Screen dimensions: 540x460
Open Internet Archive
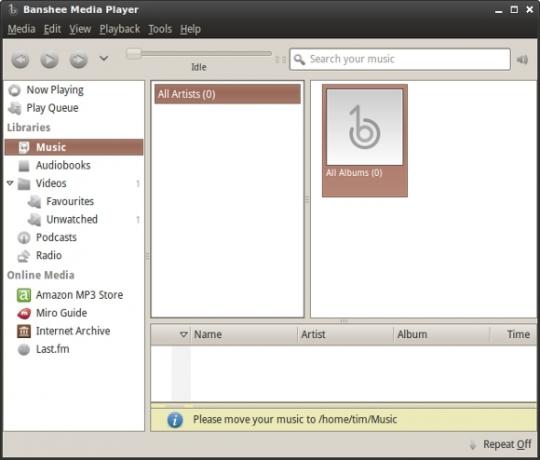pos(74,331)
